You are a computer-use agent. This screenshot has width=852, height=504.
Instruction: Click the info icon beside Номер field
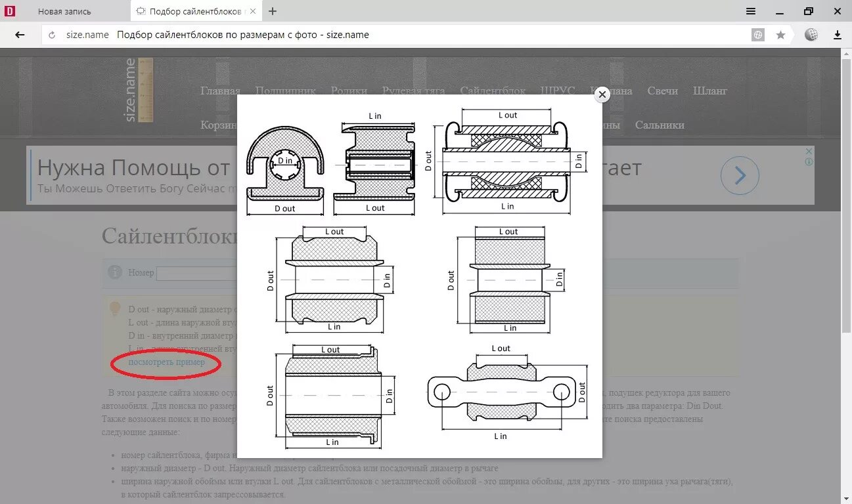(x=115, y=272)
